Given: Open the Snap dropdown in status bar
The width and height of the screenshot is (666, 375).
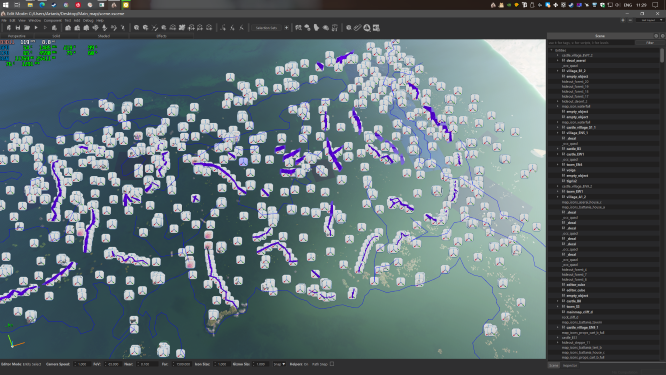Looking at the screenshot, I should point(279,364).
